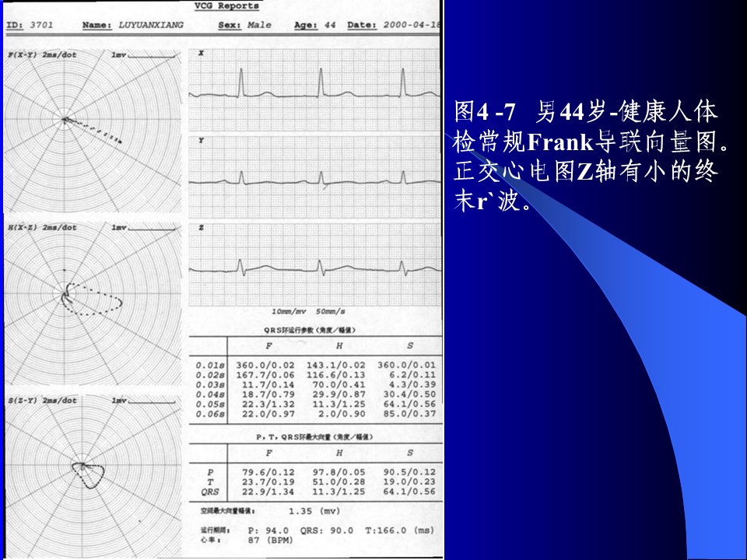Click the first QRS complex on lead X
747x560 pixels.
click(x=241, y=82)
